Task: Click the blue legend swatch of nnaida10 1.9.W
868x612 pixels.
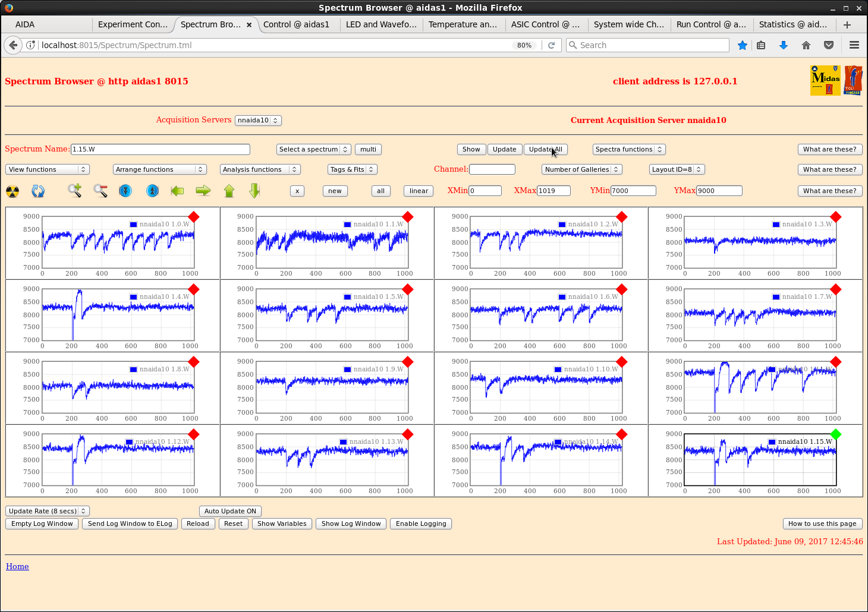Action: tap(347, 370)
